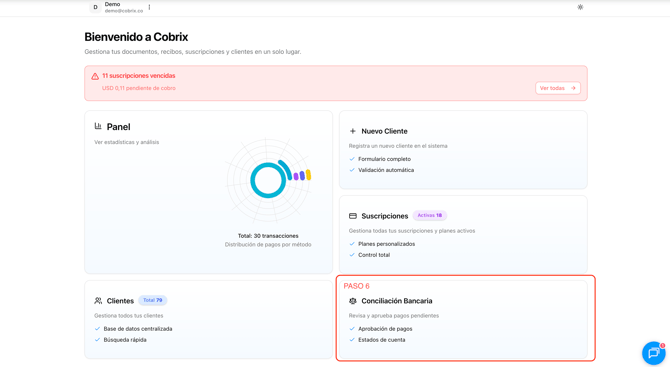Open the Ver todas button
Screen dimensions: 670x367
558,88
